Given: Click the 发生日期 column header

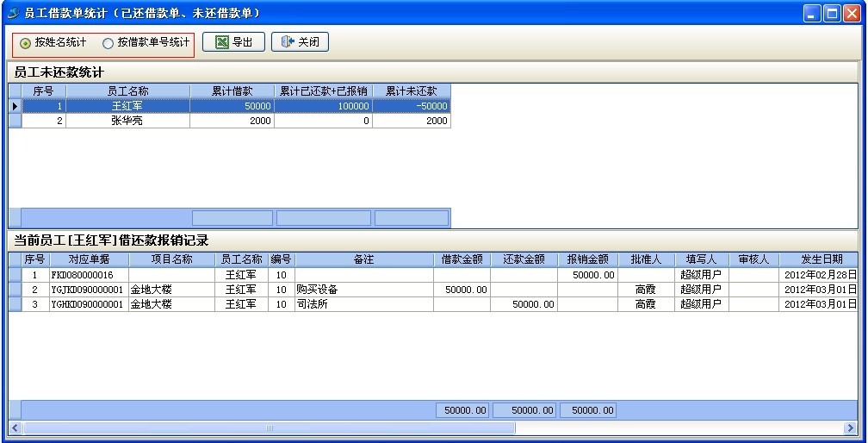Looking at the screenshot, I should [821, 259].
